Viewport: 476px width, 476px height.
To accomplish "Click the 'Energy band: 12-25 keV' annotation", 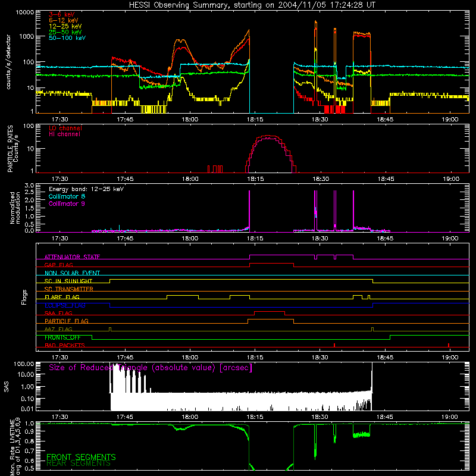I will [x=86, y=189].
